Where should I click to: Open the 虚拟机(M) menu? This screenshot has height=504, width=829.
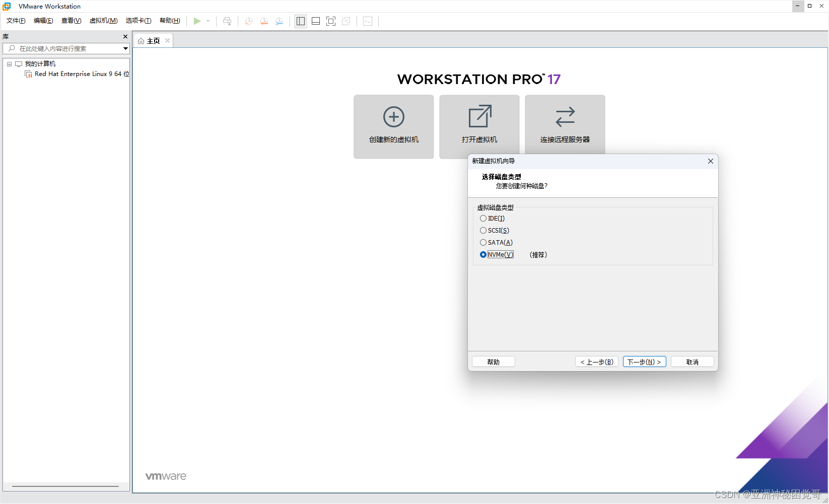coord(103,21)
